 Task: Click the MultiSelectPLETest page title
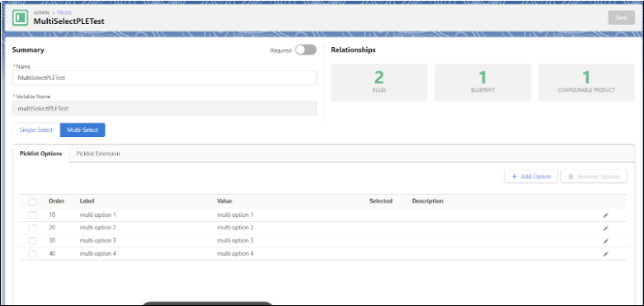click(x=69, y=21)
